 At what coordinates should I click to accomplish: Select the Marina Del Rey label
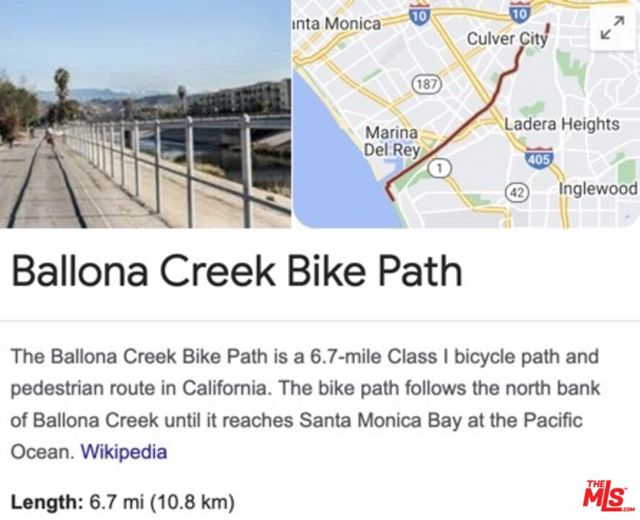[x=392, y=141]
